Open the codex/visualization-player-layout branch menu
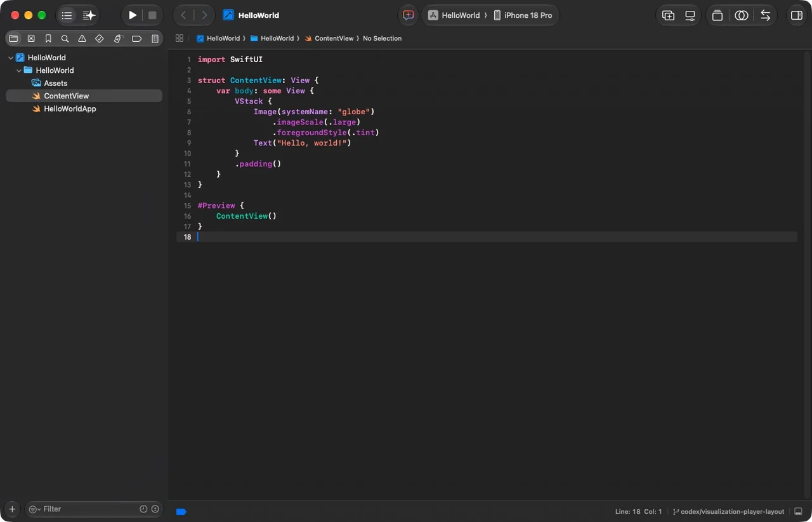The width and height of the screenshot is (812, 522). (x=728, y=512)
